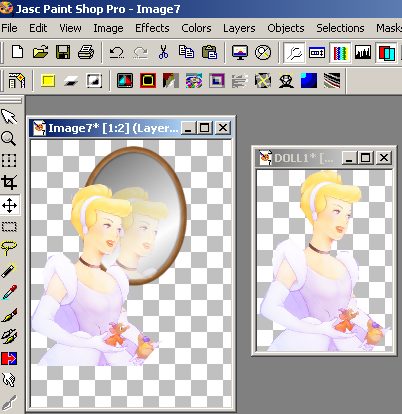Image resolution: width=402 pixels, height=414 pixels.
Task: Toggle the tool options palette icon
Action: [317, 52]
